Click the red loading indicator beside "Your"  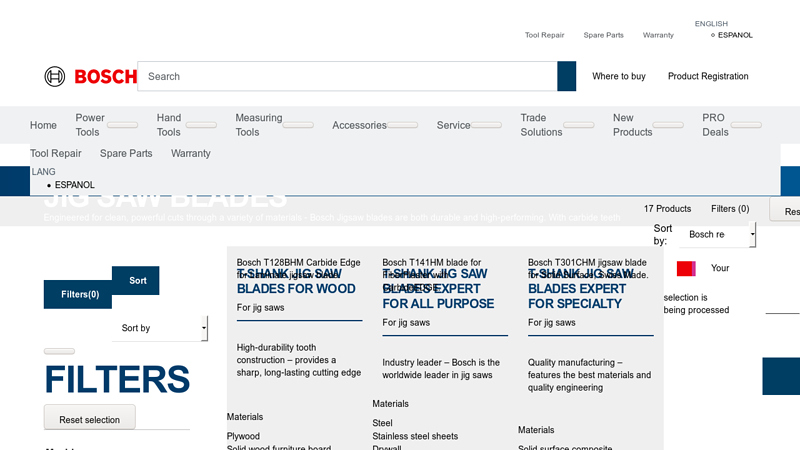coord(685,268)
